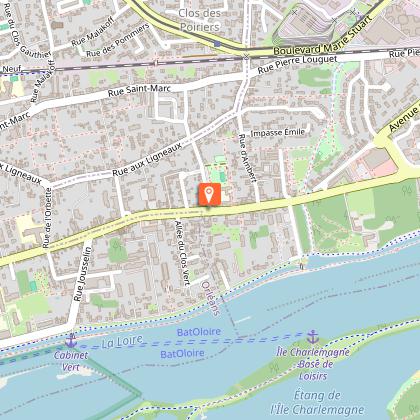This screenshot has height=420, width=420.
Task: Click the La Loire river label
Action: pyautogui.click(x=122, y=341)
